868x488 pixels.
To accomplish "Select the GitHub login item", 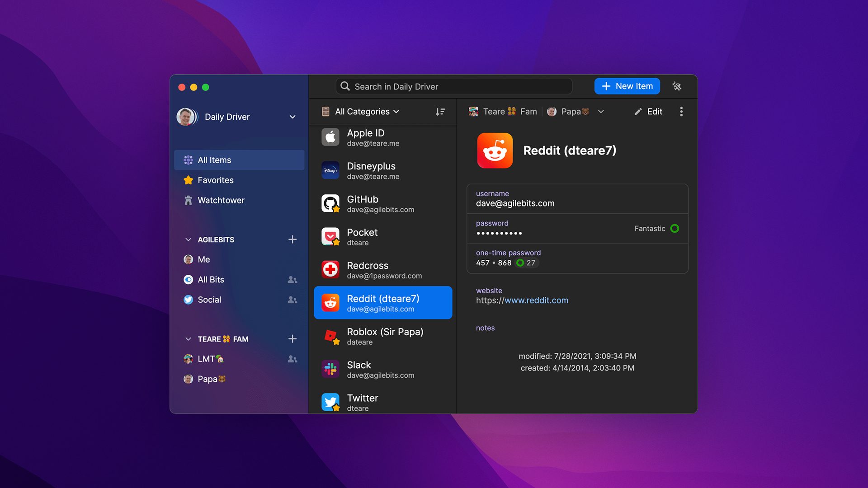I will 382,204.
